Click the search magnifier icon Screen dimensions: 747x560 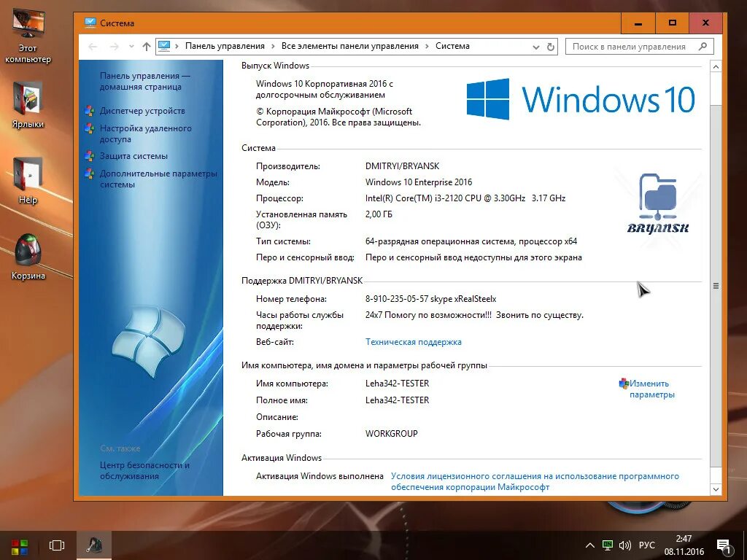point(703,46)
